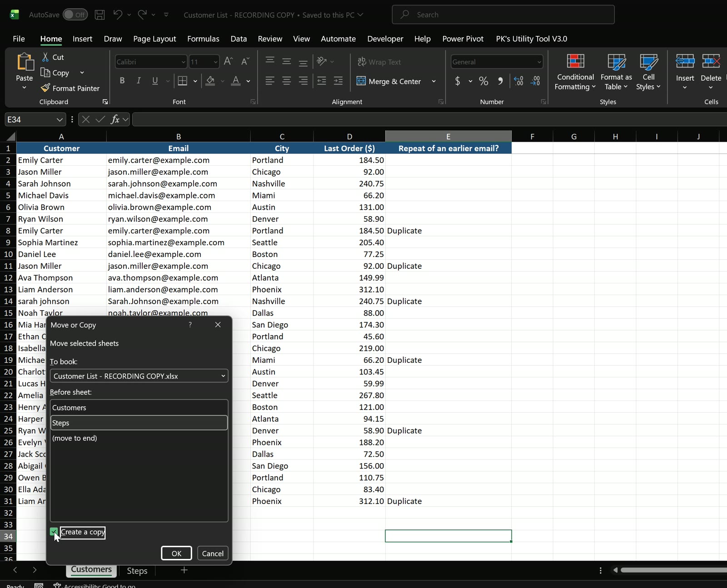Click the Center align icon
This screenshot has width=727, height=588.
(286, 81)
